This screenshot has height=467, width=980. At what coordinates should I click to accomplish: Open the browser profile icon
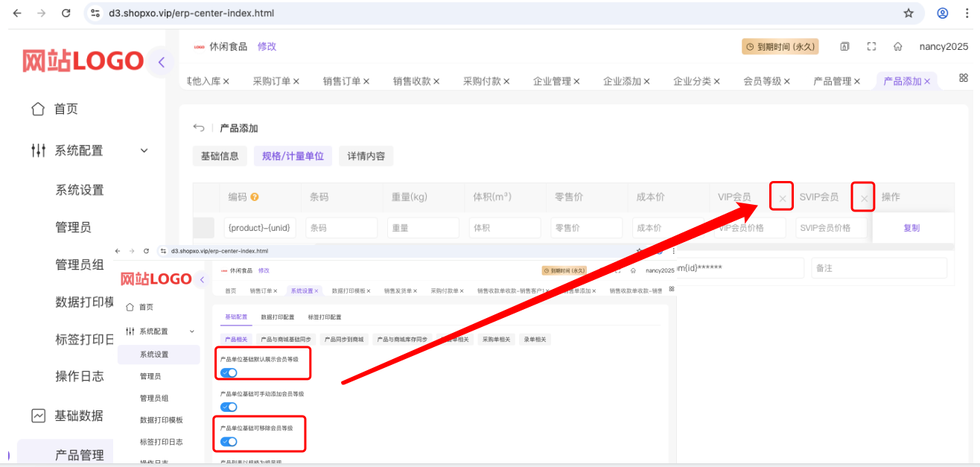pos(943,13)
